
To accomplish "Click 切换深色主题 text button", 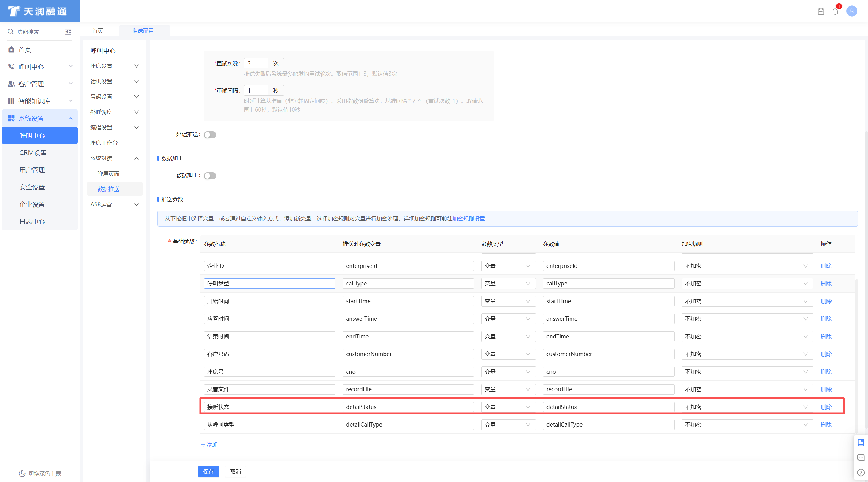I will 45,474.
